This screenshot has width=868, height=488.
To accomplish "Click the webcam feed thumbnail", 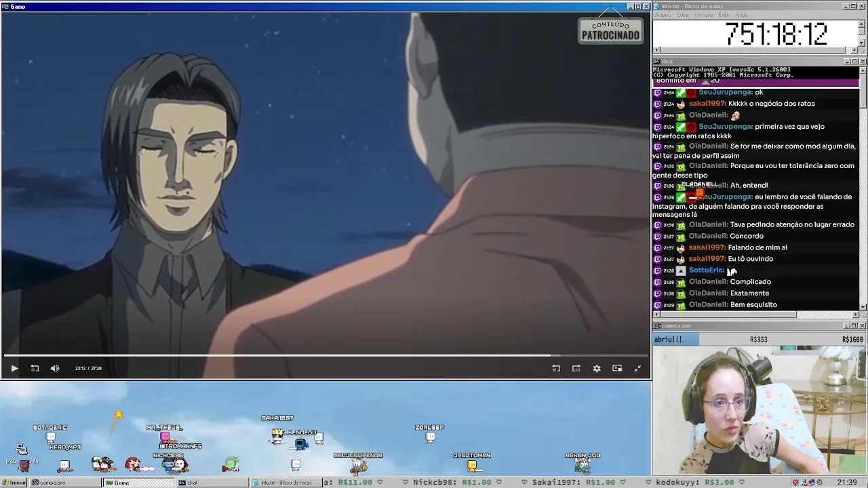I will [760, 410].
